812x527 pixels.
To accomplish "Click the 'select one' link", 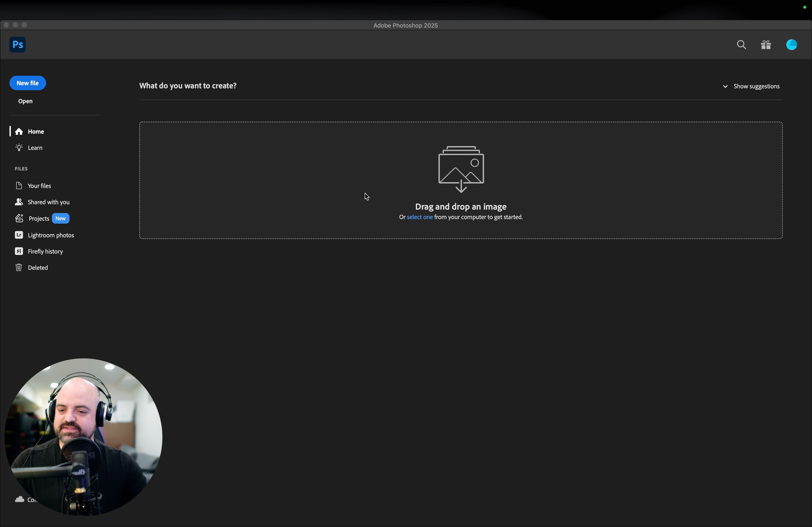I will (420, 217).
